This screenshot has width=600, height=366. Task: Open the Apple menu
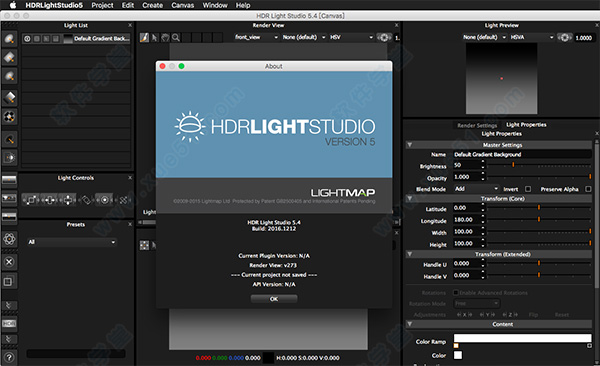(13, 5)
